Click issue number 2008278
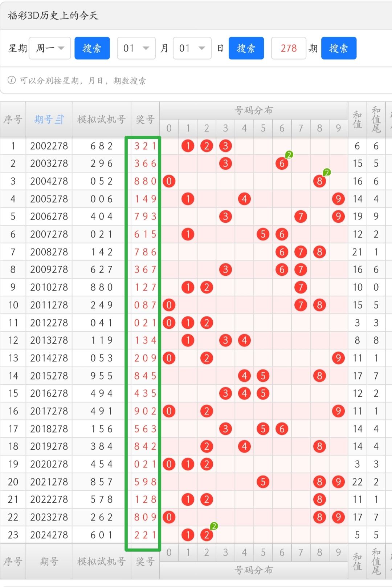392x587 pixels. coord(49,252)
